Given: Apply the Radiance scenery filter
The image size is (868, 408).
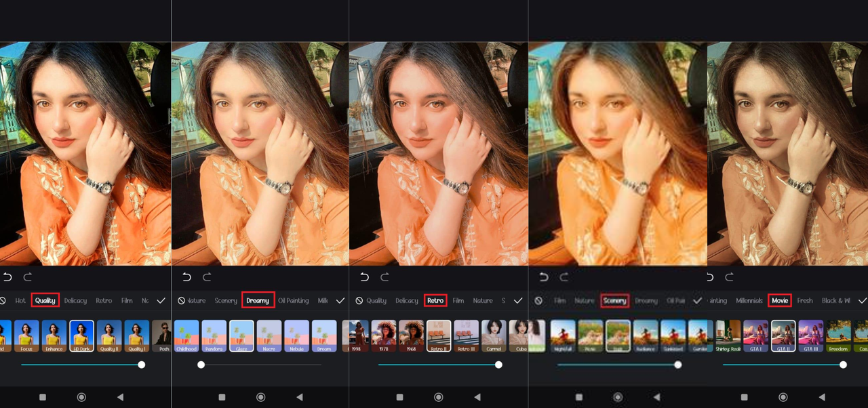Looking at the screenshot, I should coord(646,336).
